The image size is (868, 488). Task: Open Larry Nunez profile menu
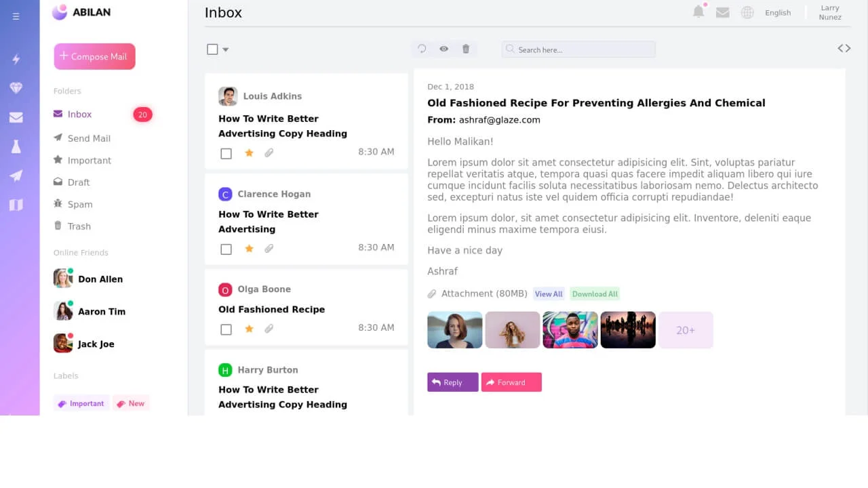[x=830, y=12]
